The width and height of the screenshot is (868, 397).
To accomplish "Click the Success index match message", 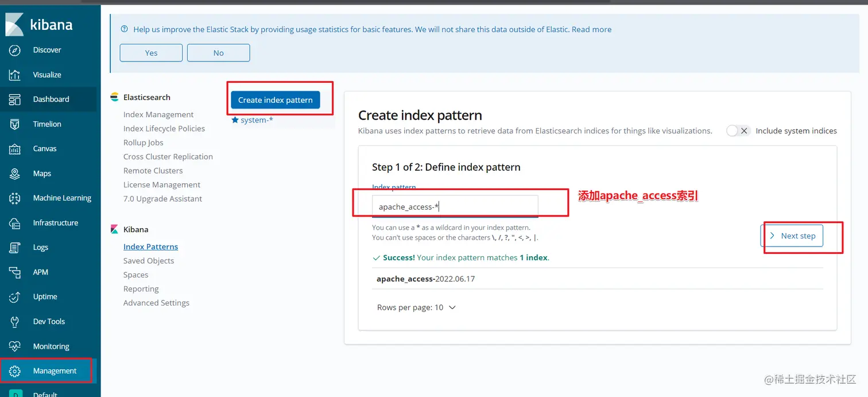I will click(461, 257).
